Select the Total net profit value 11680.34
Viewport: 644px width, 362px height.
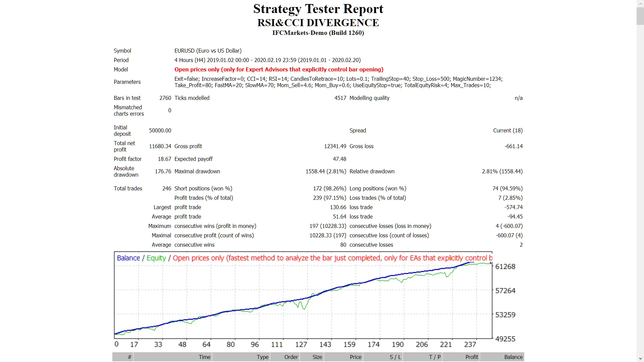click(x=160, y=146)
